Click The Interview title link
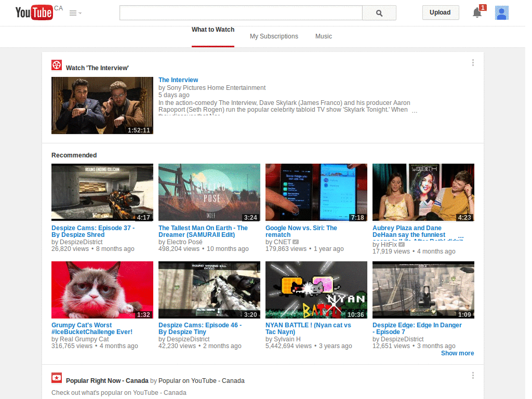 (x=178, y=79)
